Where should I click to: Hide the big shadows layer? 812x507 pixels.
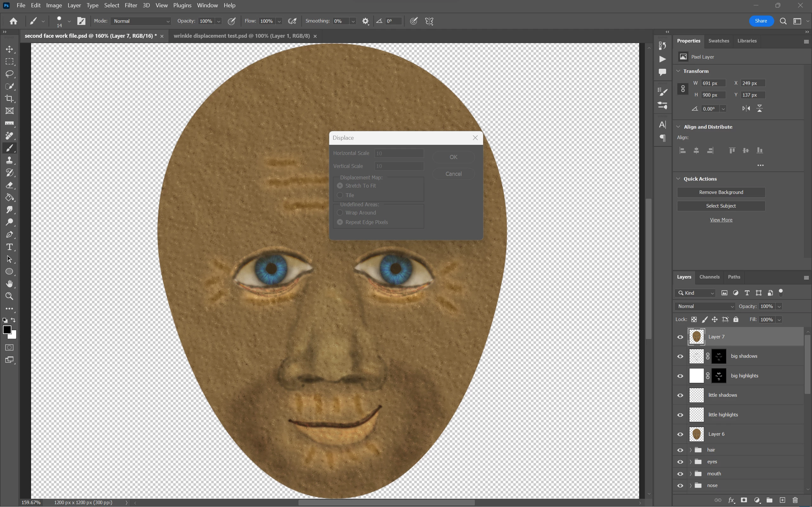(680, 356)
